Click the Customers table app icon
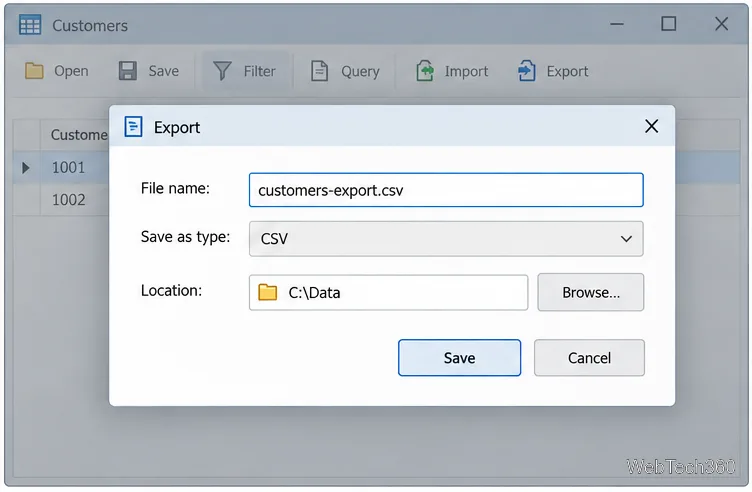Image resolution: width=752 pixels, height=492 pixels. click(30, 25)
